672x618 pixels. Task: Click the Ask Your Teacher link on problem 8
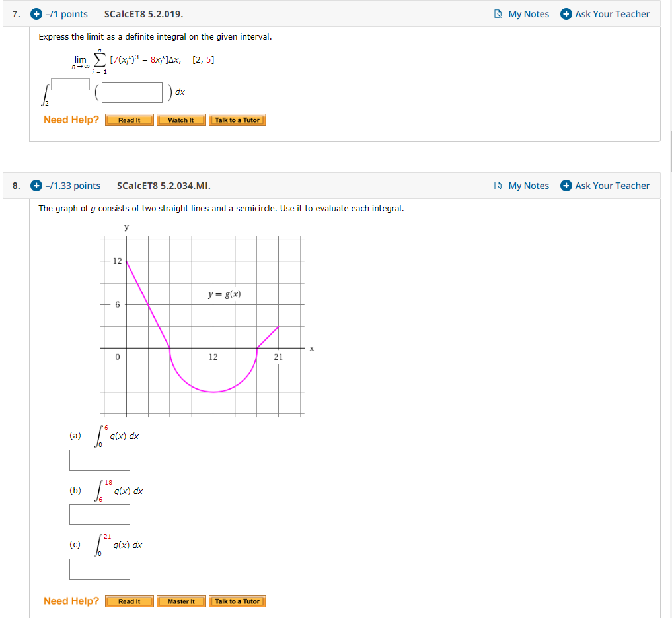tap(611, 186)
